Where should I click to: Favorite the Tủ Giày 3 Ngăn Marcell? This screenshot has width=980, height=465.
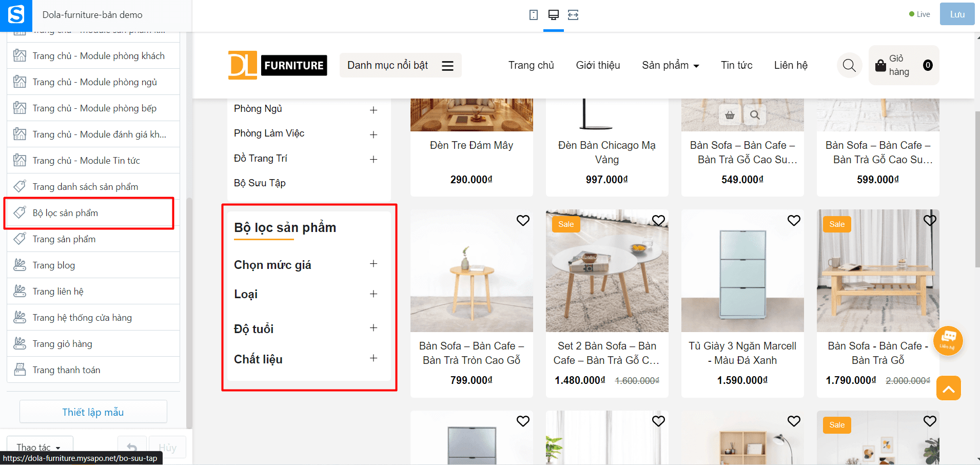pos(794,220)
